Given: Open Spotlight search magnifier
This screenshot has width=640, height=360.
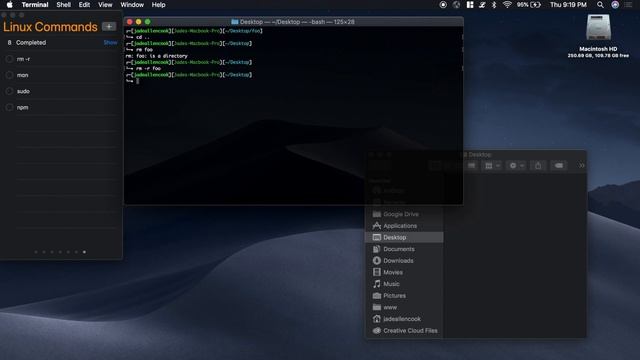Looking at the screenshot, I should coord(600,5).
